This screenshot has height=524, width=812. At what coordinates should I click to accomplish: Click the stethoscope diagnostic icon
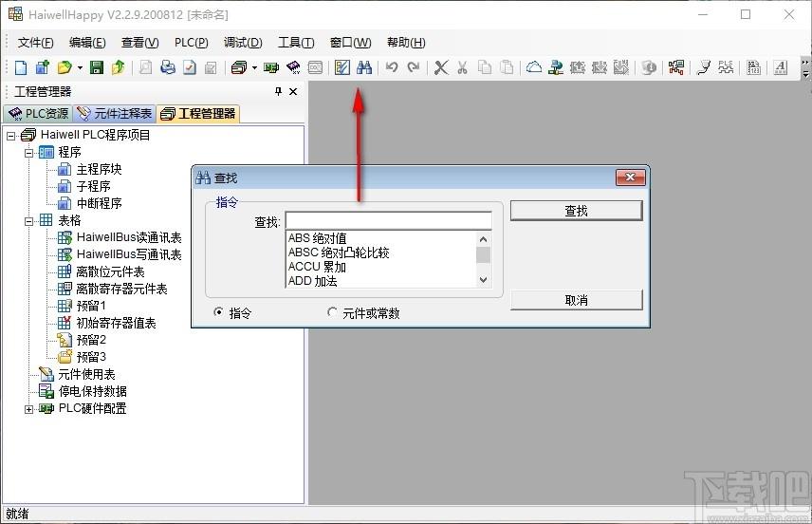tap(704, 67)
